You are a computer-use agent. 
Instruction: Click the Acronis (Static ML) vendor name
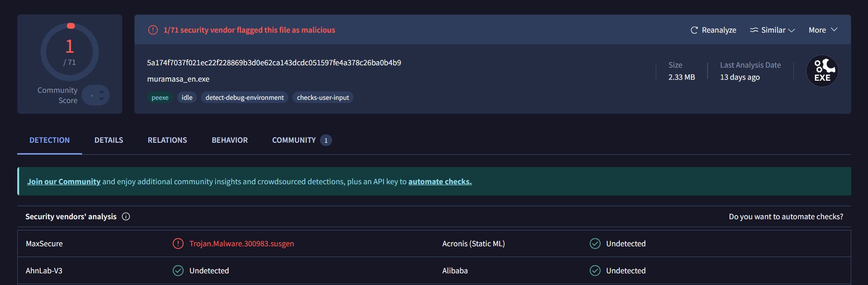(x=473, y=243)
